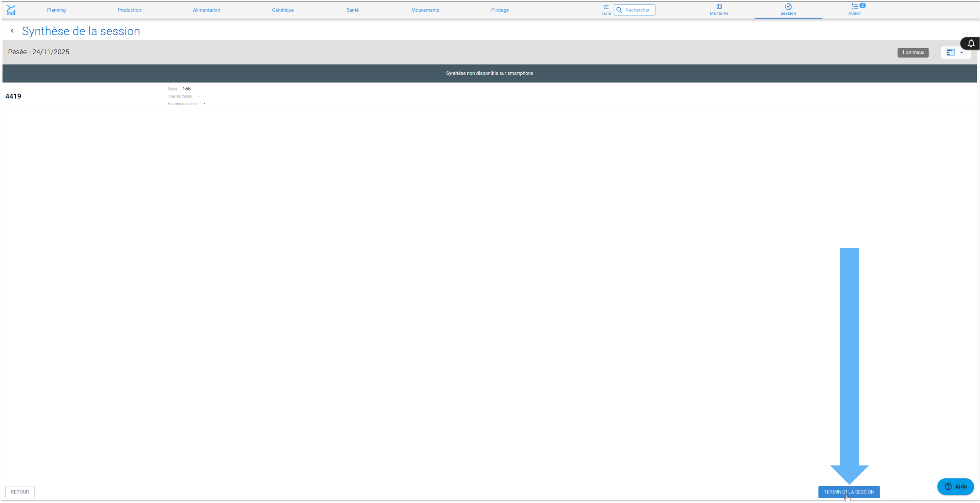The height and width of the screenshot is (503, 980).
Task: Go back using the chevron arrow
Action: point(12,31)
